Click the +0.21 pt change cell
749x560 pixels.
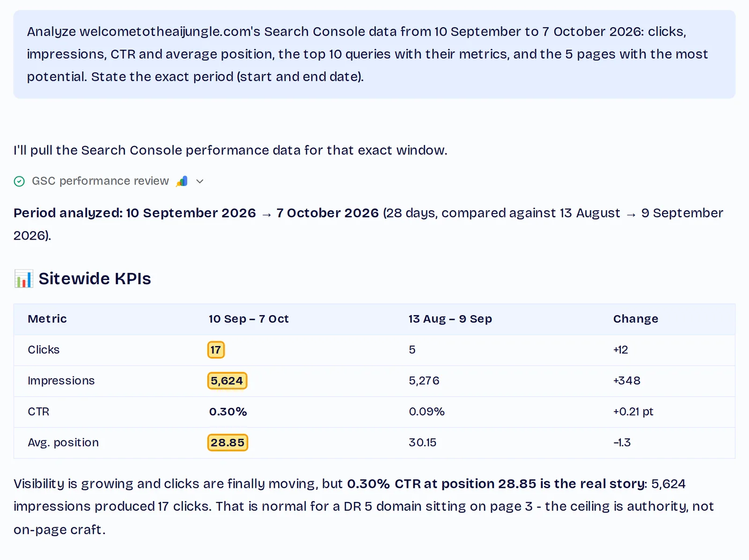coord(633,412)
